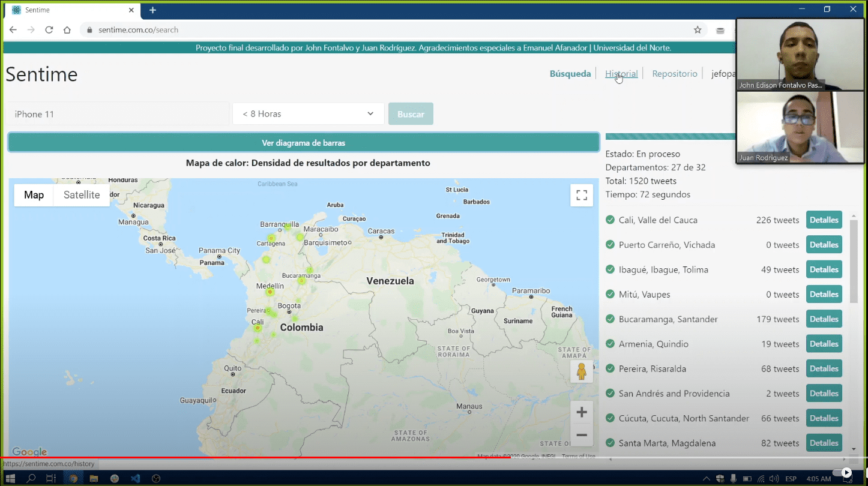Switch the map to Satellite view
Screen dimensions: 868x486
tap(82, 195)
